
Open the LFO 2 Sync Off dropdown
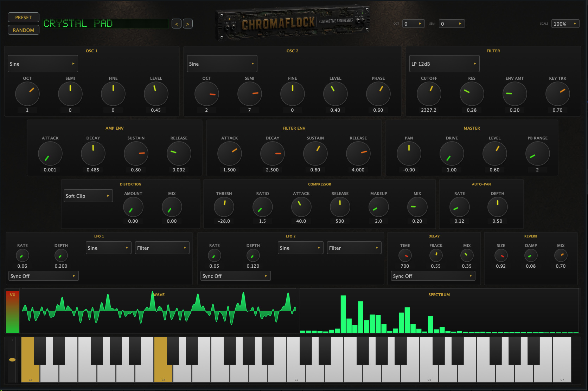point(235,276)
